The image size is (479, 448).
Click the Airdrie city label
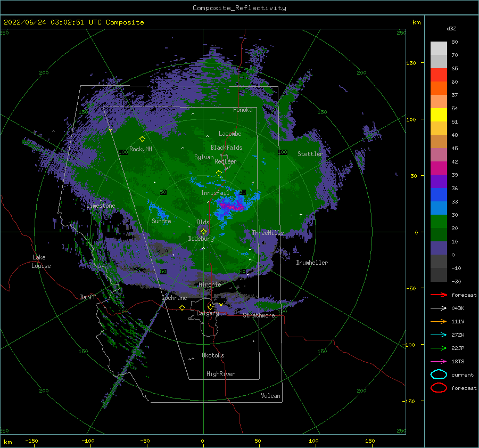coord(210,284)
